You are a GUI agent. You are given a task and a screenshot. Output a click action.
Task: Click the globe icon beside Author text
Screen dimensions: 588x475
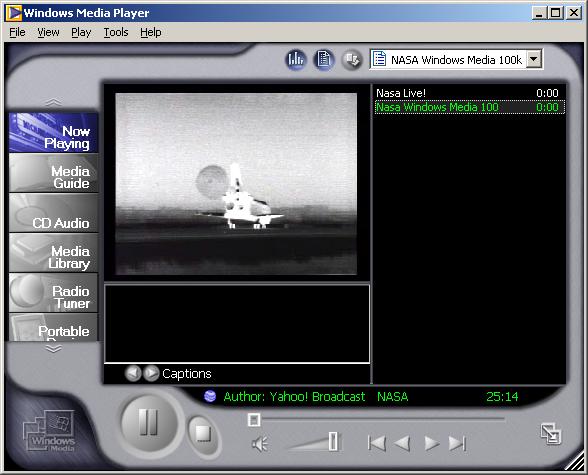pos(210,396)
